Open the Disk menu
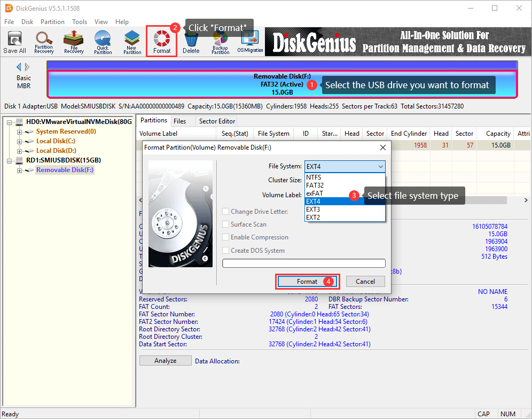Screen dimensions: 532x419 pos(27,22)
